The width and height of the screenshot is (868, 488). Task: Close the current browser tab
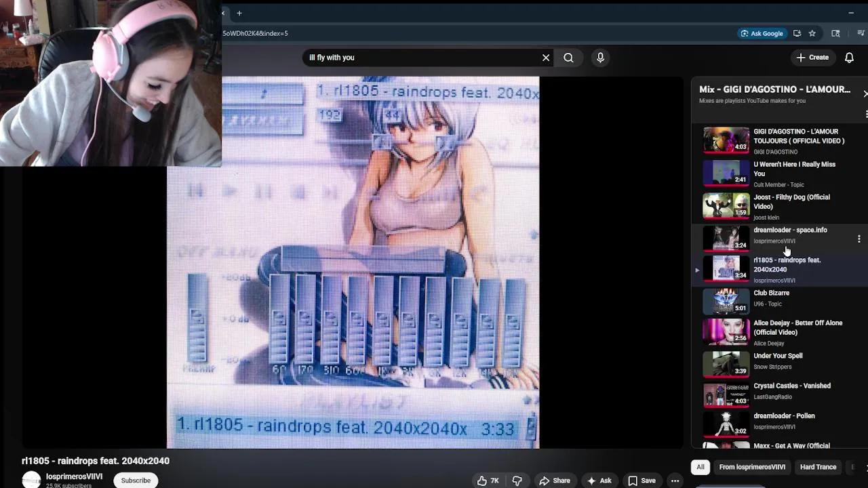coord(223,13)
